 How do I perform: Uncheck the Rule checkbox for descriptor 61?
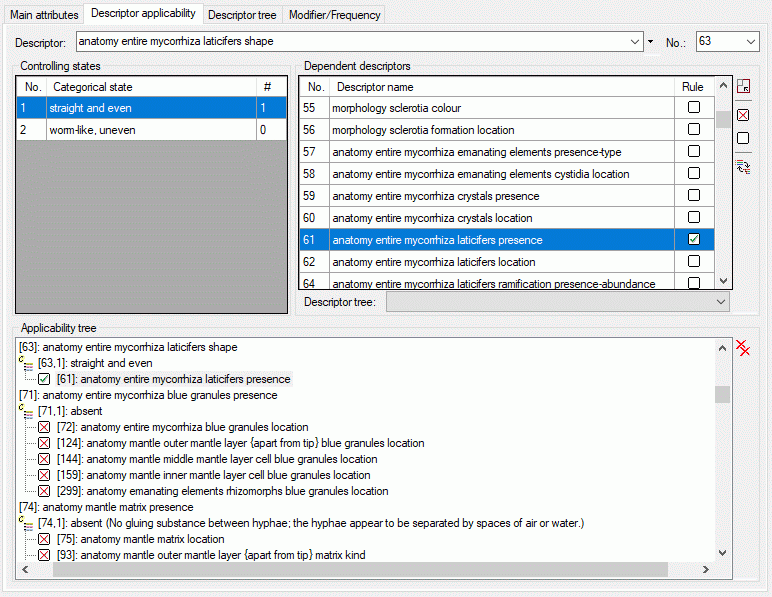(x=694, y=239)
